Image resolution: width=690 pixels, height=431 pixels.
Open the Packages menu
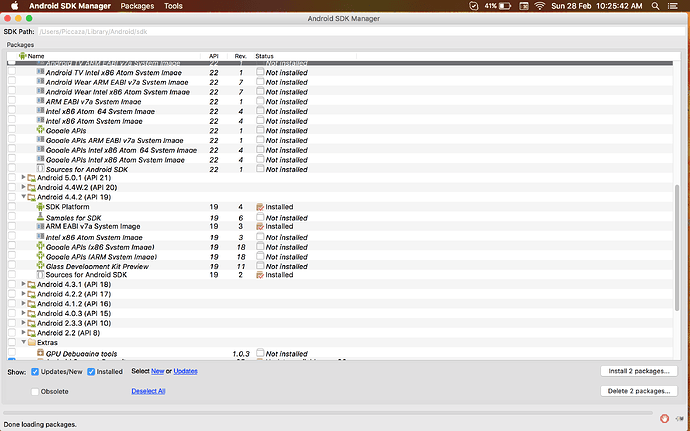coord(137,6)
